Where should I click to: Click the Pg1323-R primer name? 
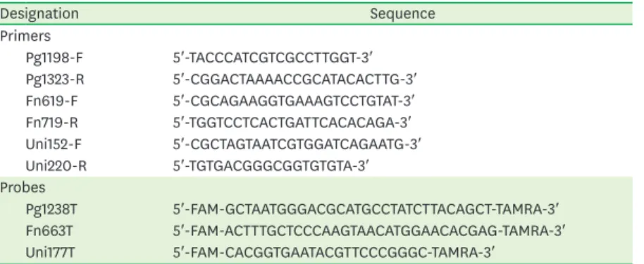(55, 80)
